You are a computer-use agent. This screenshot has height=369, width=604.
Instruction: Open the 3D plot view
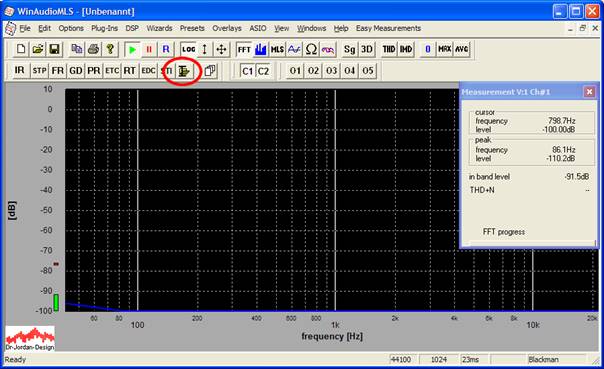click(367, 49)
